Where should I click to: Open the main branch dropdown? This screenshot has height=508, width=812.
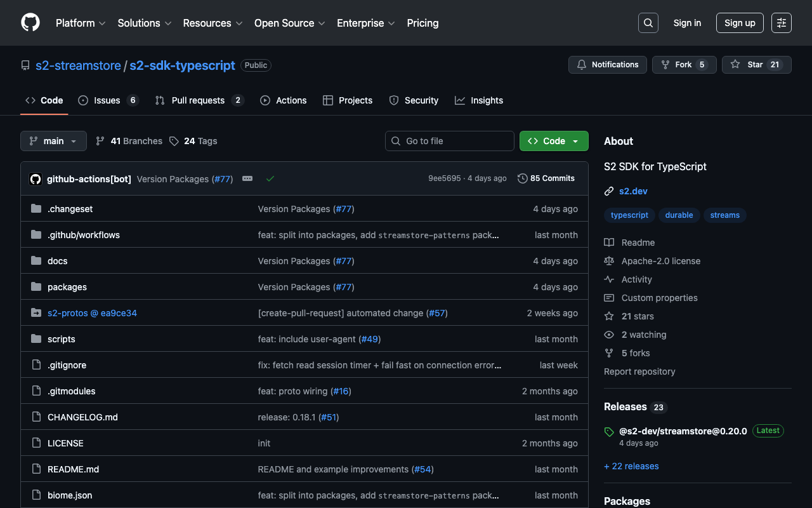53,140
